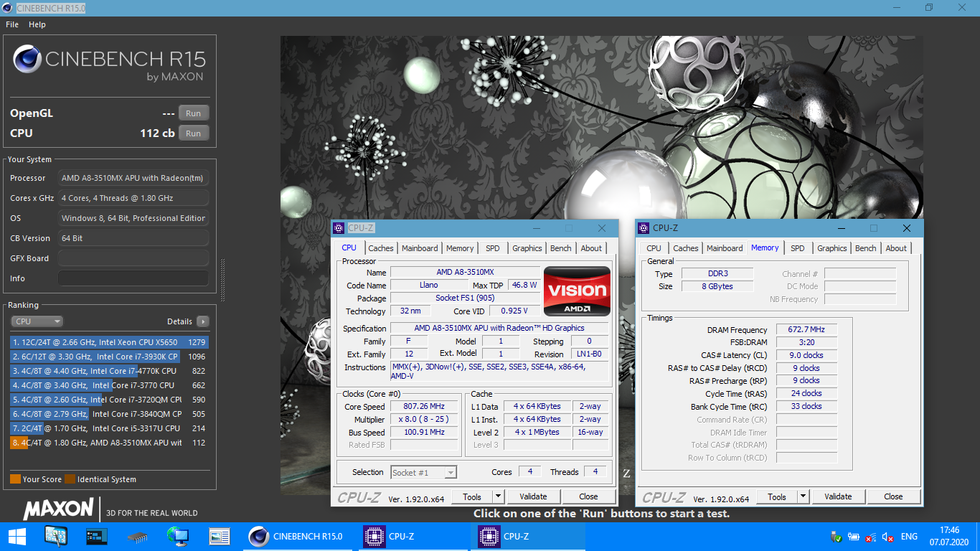Select ranking row Intel Xeon CPU X5650
980x551 pixels.
pos(110,342)
